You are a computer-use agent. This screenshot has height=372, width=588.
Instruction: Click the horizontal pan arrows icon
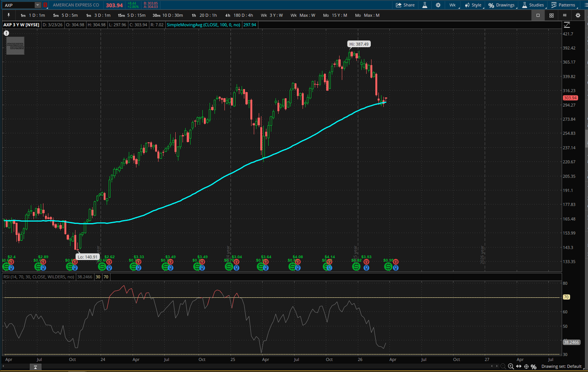click(519, 367)
